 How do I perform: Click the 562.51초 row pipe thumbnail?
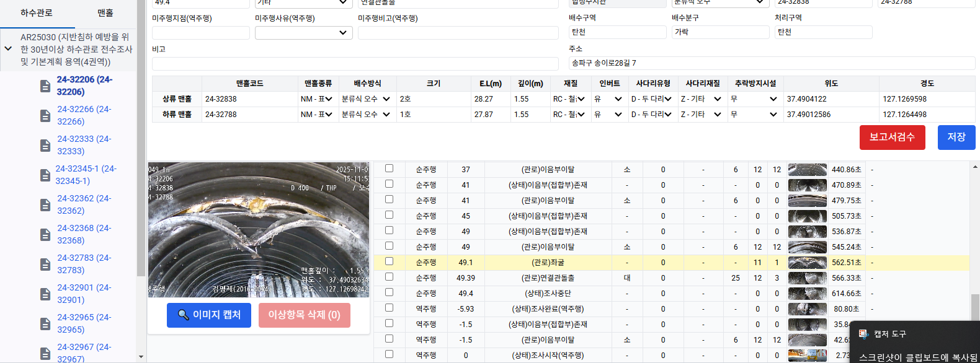pyautogui.click(x=807, y=263)
